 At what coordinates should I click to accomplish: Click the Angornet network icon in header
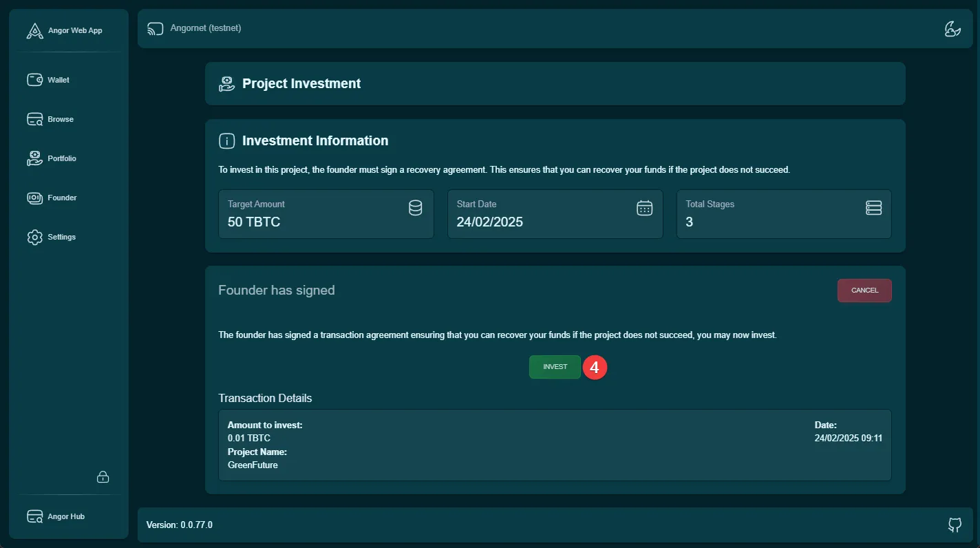click(x=156, y=29)
